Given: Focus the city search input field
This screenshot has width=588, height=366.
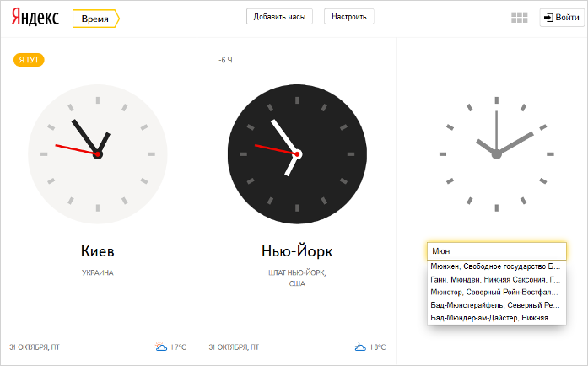Looking at the screenshot, I should pyautogui.click(x=497, y=250).
